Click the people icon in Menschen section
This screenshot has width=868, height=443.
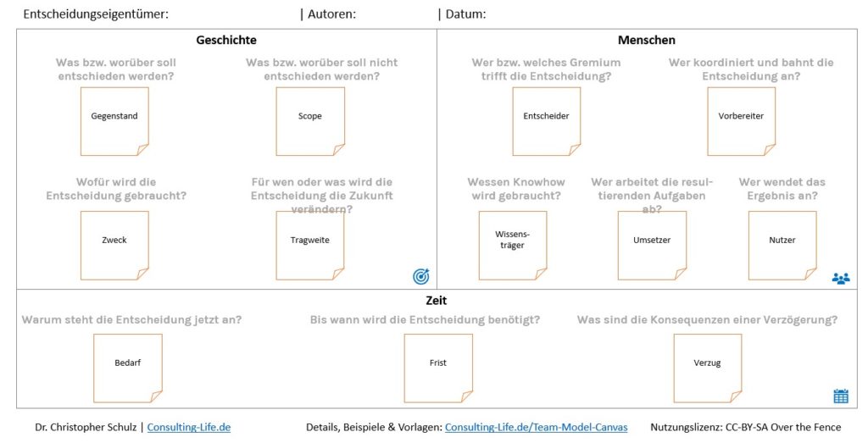[x=840, y=278]
